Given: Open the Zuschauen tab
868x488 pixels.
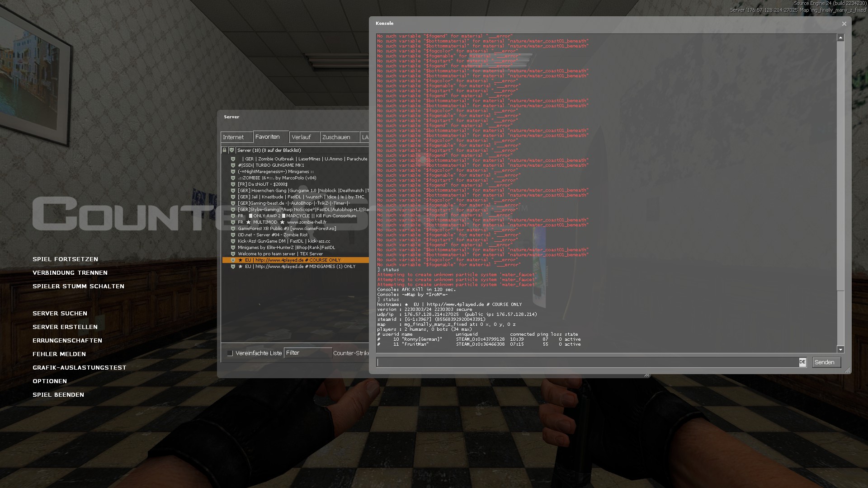Looking at the screenshot, I should pos(340,137).
